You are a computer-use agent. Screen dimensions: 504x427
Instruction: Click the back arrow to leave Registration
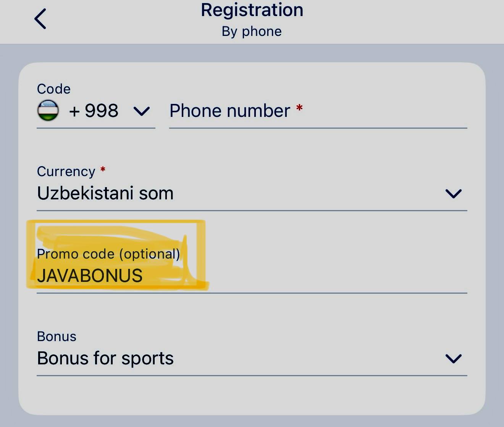pyautogui.click(x=40, y=18)
